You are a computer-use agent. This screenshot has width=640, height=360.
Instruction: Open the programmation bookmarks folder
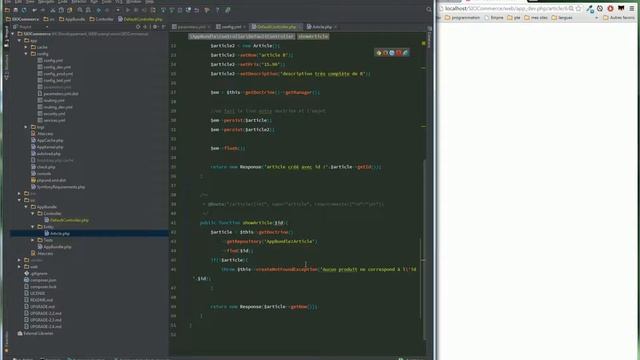click(x=462, y=18)
